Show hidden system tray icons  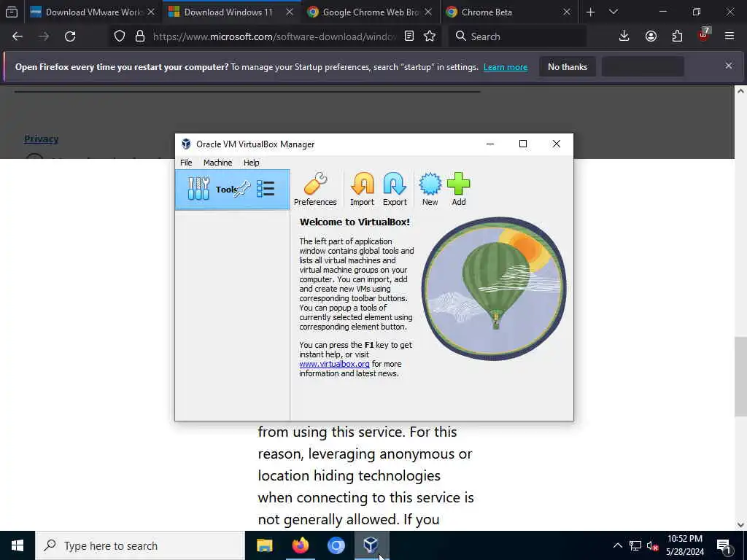(x=617, y=545)
